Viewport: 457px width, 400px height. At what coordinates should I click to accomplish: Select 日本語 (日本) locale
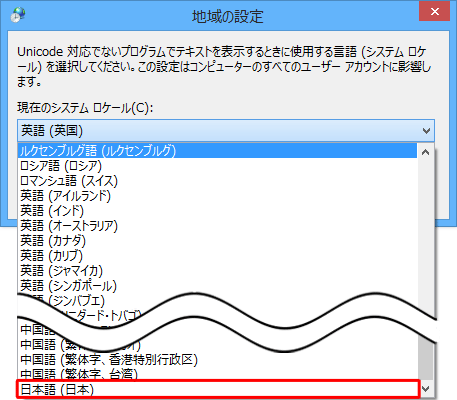click(x=217, y=389)
